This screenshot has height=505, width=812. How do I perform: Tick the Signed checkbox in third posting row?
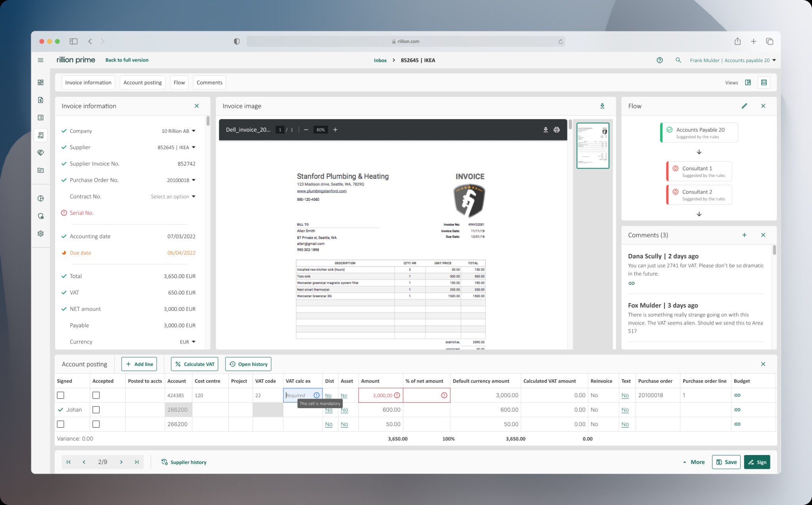61,424
